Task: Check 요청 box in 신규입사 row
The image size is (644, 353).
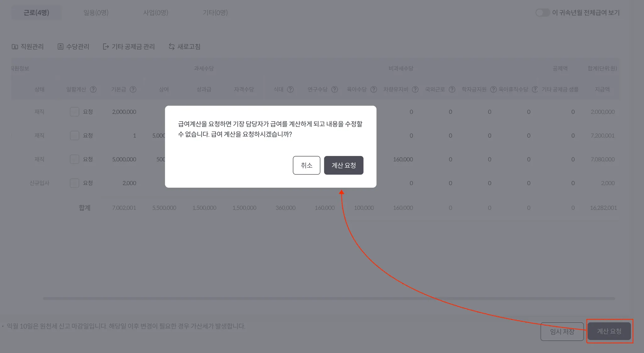Action: coord(75,183)
